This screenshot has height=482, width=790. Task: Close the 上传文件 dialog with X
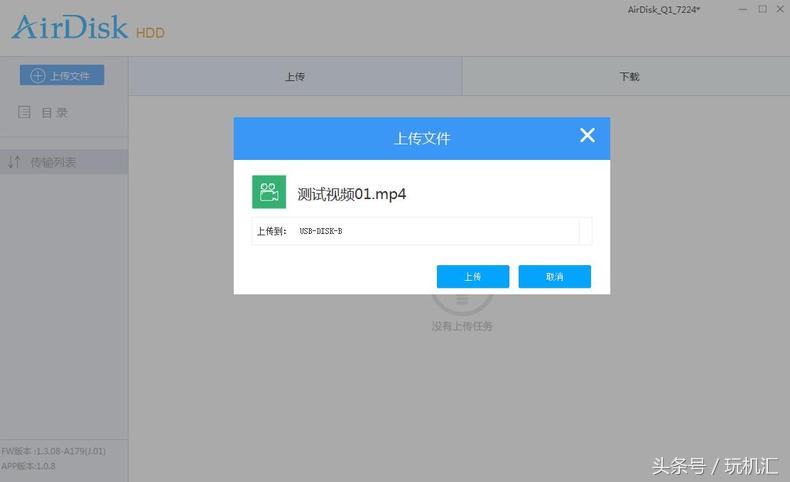587,135
